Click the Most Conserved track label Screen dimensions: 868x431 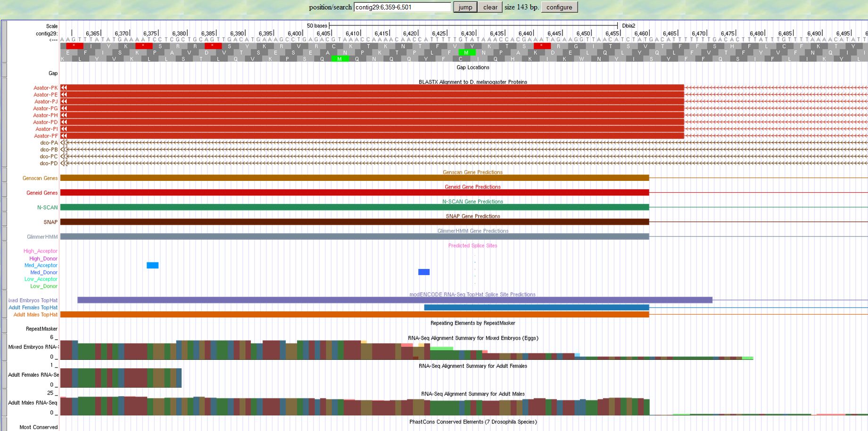point(39,427)
